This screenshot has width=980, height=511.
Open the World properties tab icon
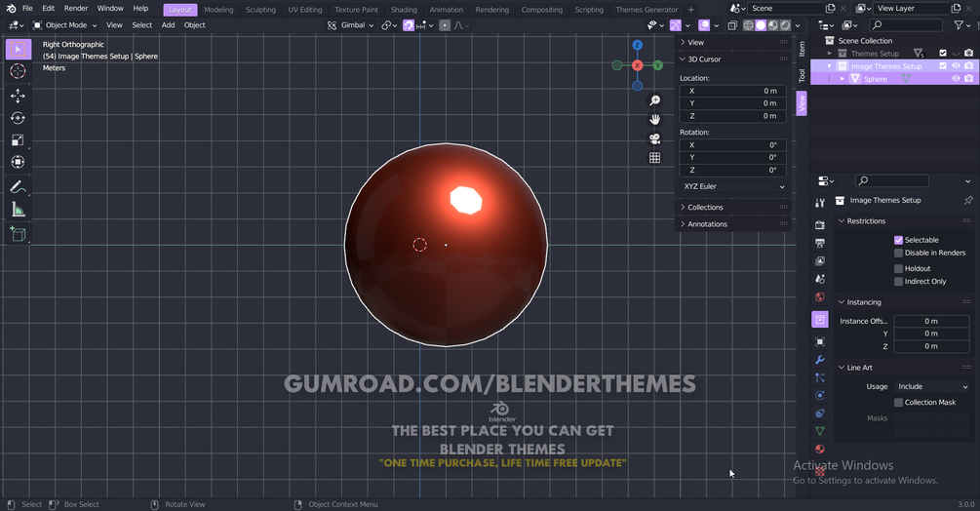click(x=820, y=296)
